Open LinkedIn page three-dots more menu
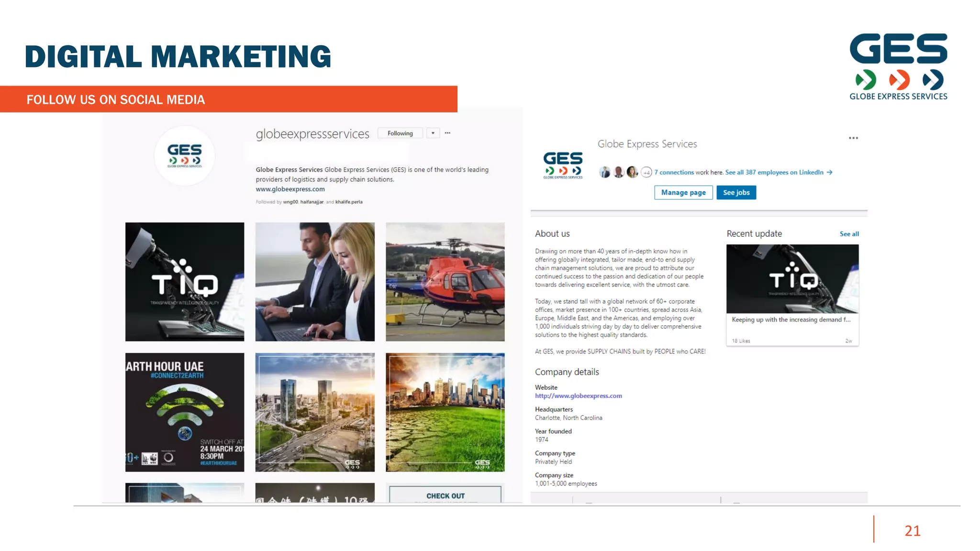 pyautogui.click(x=853, y=138)
